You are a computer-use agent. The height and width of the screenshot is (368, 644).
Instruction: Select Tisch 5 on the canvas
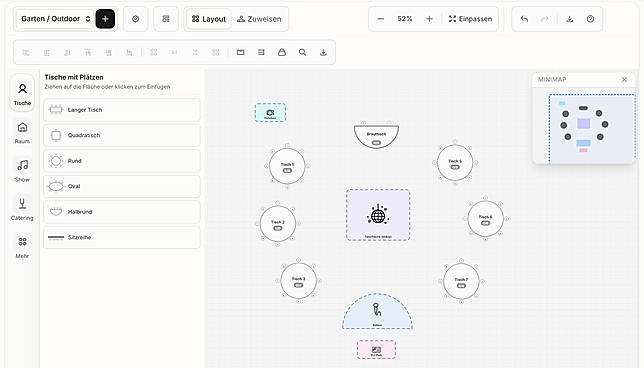tap(455, 163)
